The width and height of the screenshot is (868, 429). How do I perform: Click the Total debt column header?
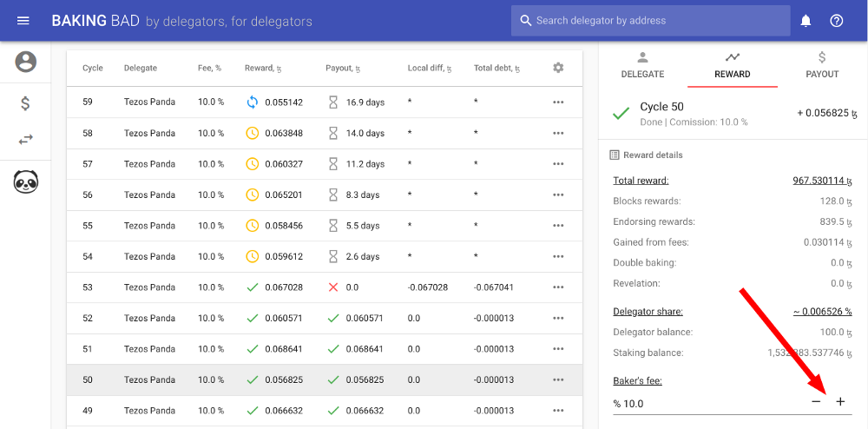(x=496, y=68)
